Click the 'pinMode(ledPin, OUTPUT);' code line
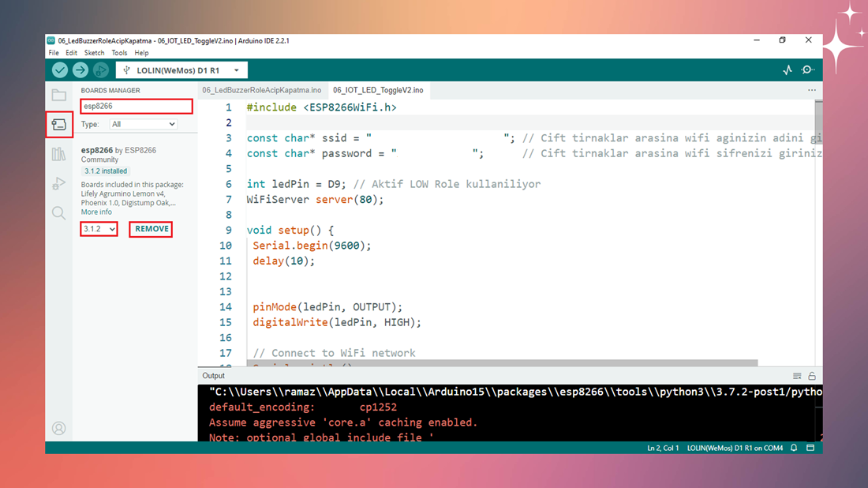Image resolution: width=868 pixels, height=488 pixels. (327, 307)
